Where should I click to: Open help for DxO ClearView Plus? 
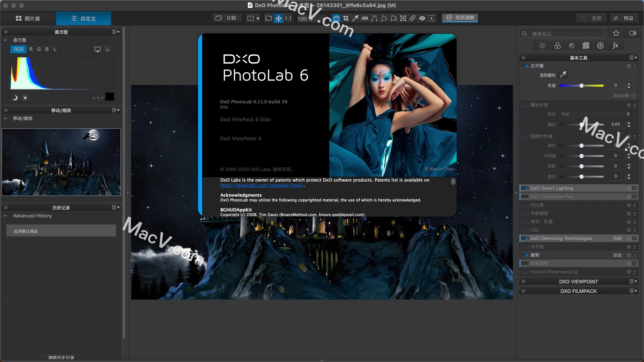click(634, 196)
